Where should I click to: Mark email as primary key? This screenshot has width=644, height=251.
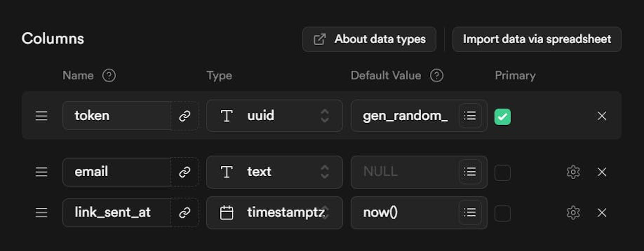click(502, 173)
